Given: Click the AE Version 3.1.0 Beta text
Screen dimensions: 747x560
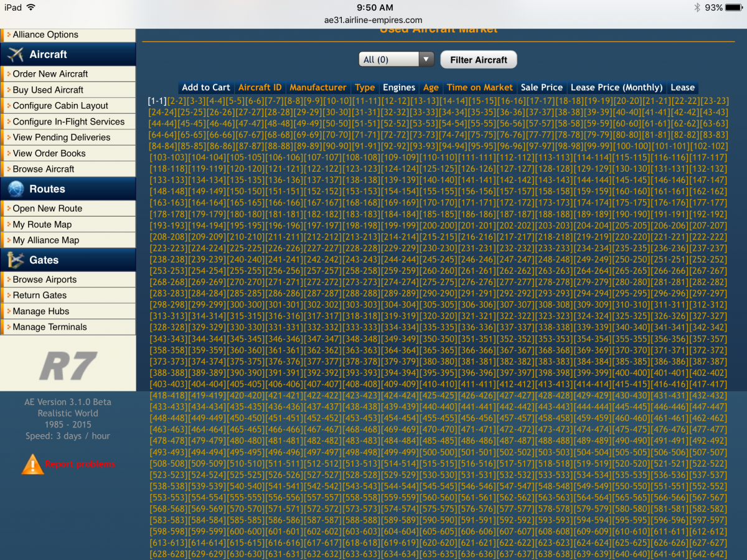Looking at the screenshot, I should tap(68, 402).
